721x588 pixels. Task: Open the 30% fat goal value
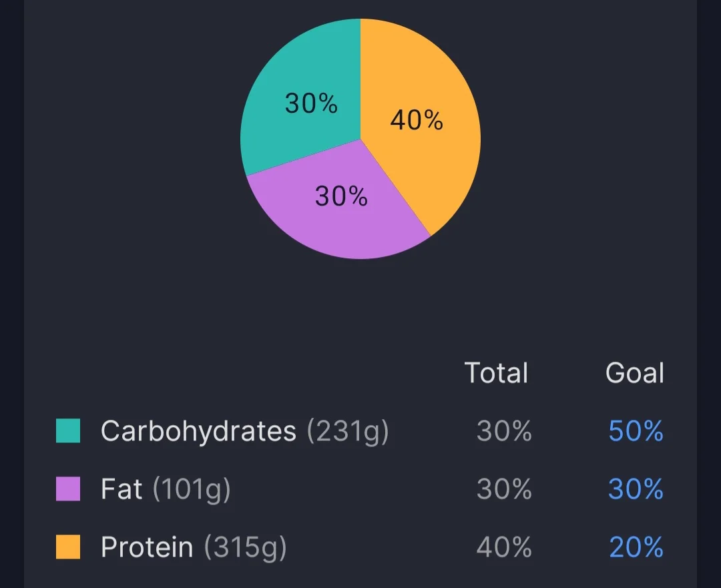[636, 489]
